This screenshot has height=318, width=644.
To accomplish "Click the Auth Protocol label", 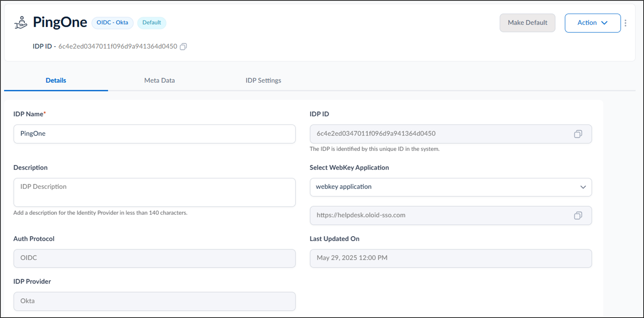I will pyautogui.click(x=34, y=239).
